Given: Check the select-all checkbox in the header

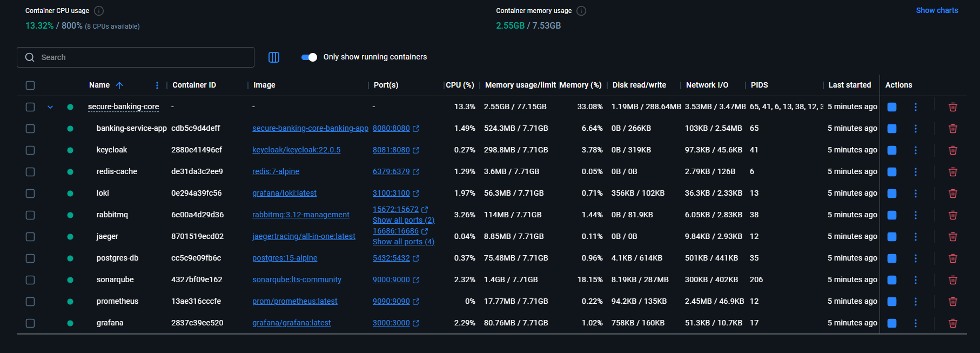Looking at the screenshot, I should (x=30, y=85).
